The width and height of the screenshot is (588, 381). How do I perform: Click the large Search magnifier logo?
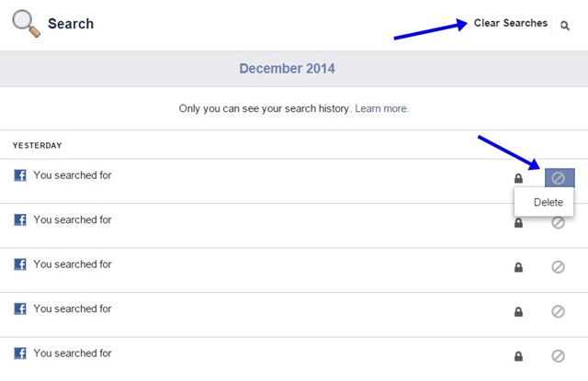pyautogui.click(x=26, y=22)
